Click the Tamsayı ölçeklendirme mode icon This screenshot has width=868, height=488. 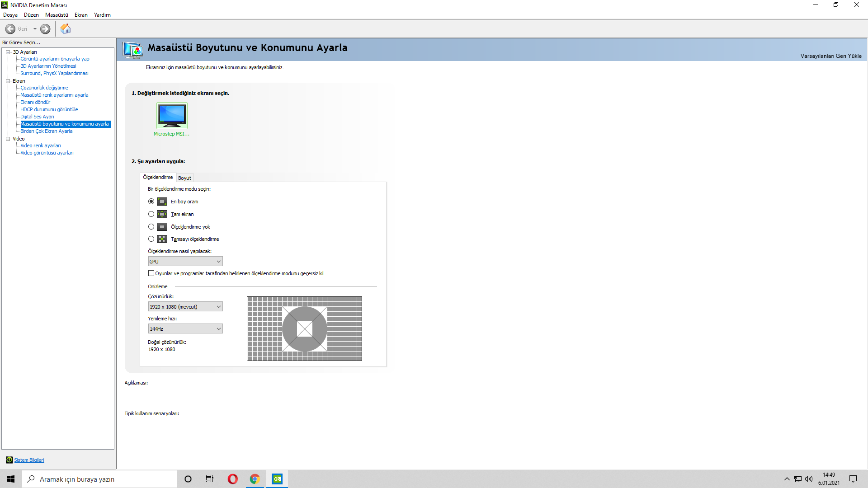[162, 239]
